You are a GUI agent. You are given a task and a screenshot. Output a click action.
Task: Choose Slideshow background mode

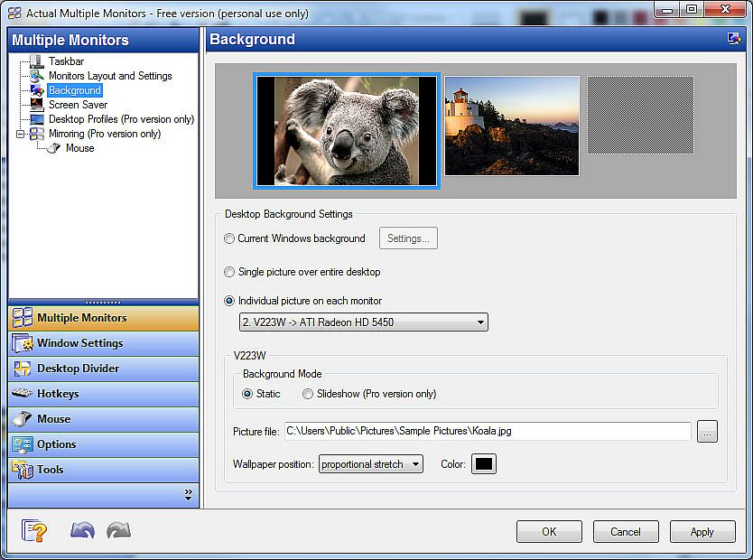click(309, 394)
